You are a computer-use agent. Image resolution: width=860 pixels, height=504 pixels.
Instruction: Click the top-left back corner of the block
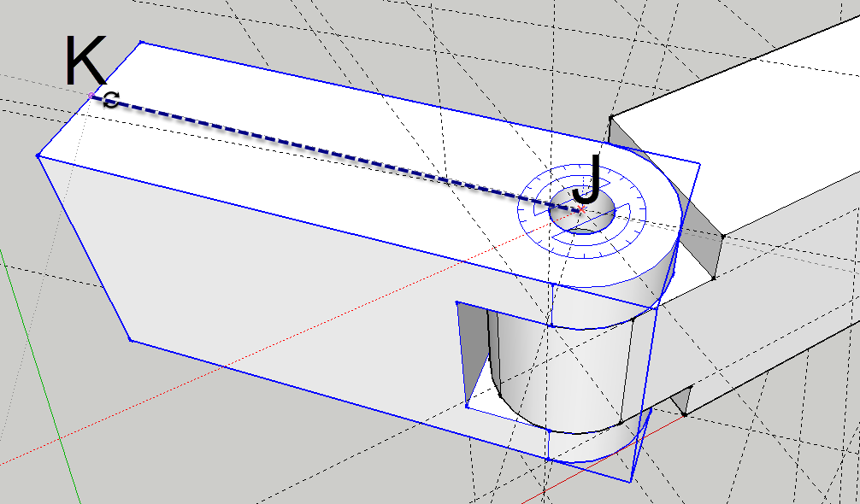[140, 42]
